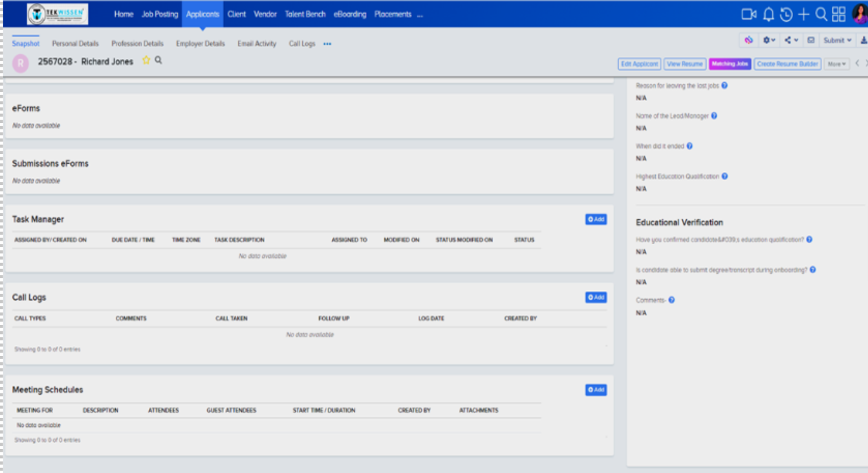Viewport: 868px width, 473px height.
Task: Open the apps grid icon
Action: [x=839, y=14]
